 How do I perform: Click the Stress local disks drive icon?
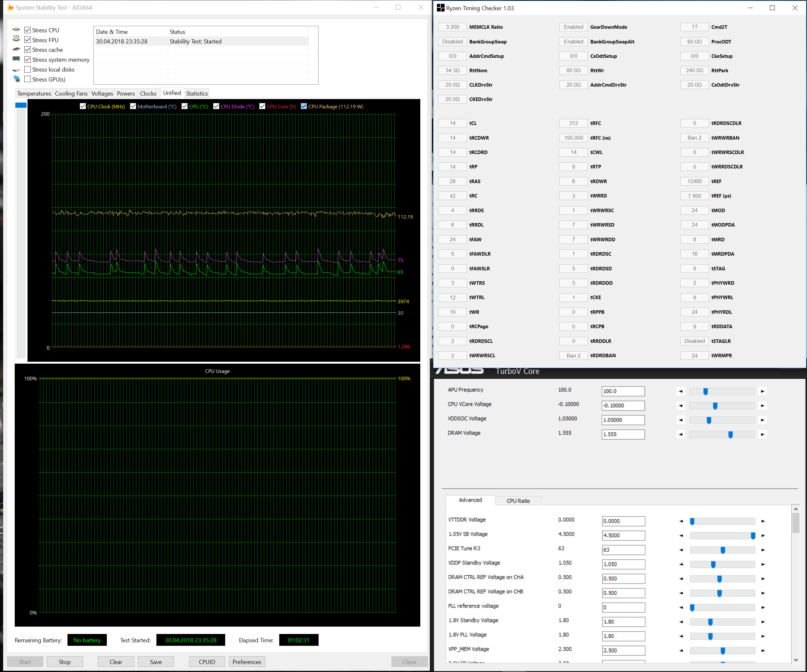tap(16, 70)
